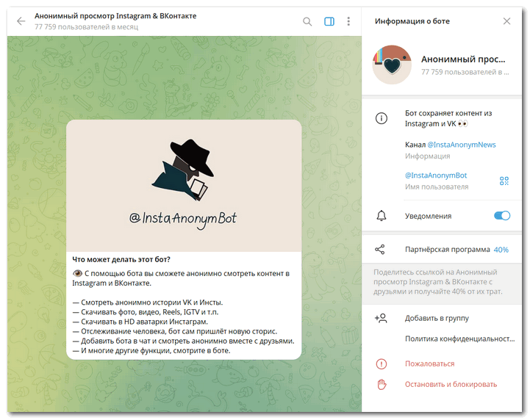This screenshot has width=530, height=420.
Task: Click the description Бот сохраняет контент из Instagram и VK
Action: pos(448,118)
